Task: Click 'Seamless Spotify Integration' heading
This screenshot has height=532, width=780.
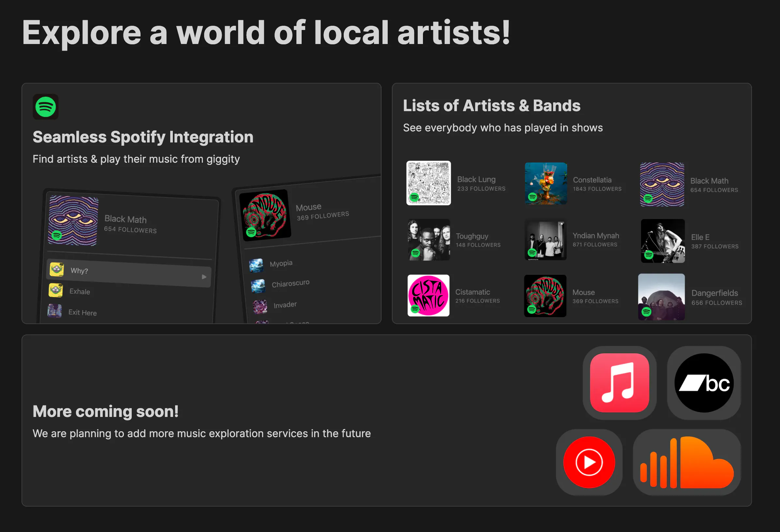Action: coord(143,137)
